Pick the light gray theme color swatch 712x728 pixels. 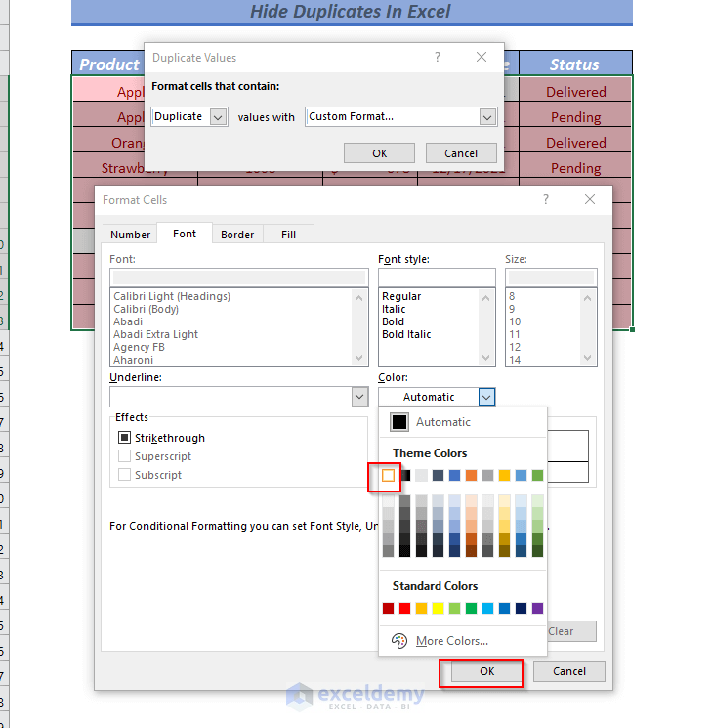tap(422, 476)
